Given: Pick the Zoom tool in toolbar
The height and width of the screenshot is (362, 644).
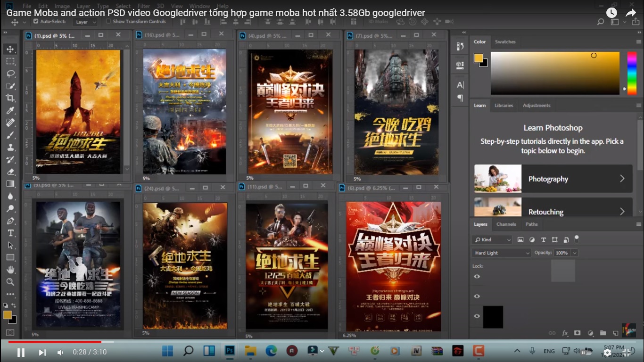Looking at the screenshot, I should [10, 282].
